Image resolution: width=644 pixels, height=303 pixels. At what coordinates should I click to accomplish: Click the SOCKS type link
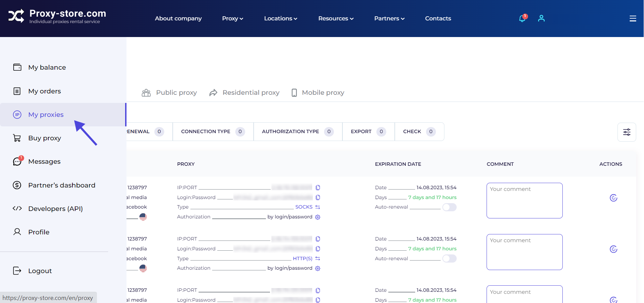304,207
